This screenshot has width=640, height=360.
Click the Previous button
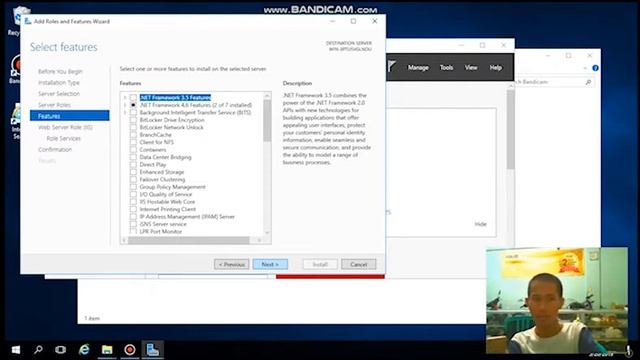231,264
